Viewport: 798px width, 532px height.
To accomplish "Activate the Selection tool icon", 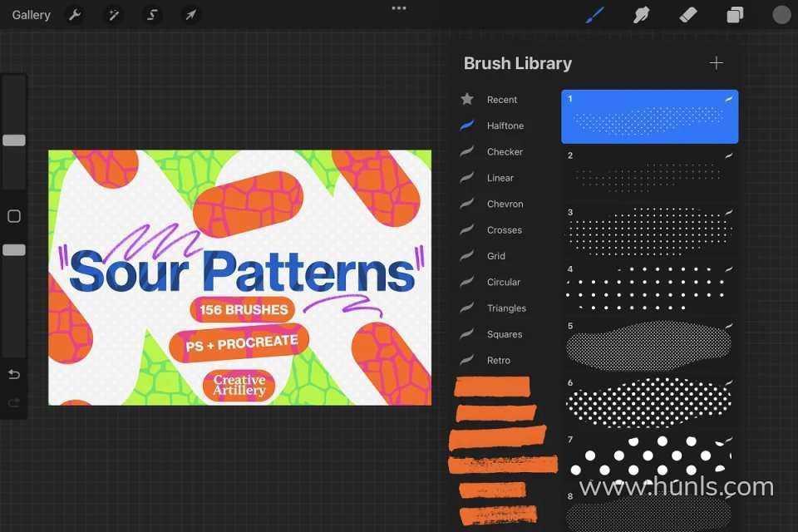I will tap(152, 15).
